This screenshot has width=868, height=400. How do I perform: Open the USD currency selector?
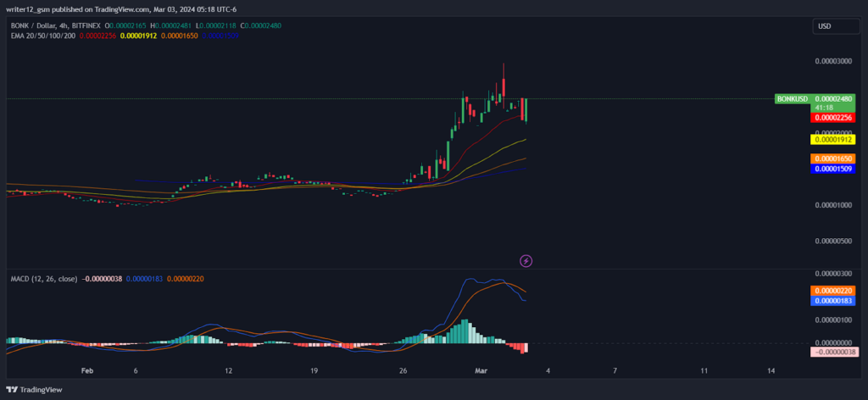pyautogui.click(x=836, y=26)
